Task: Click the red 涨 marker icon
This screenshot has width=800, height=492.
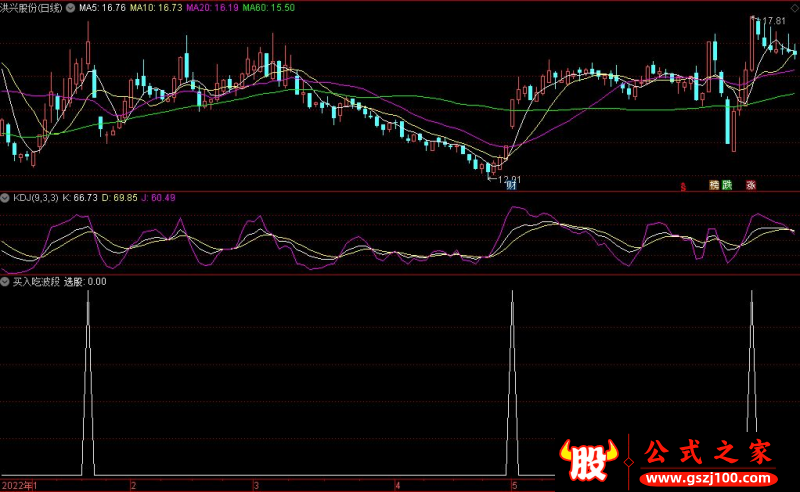Action: coord(749,185)
